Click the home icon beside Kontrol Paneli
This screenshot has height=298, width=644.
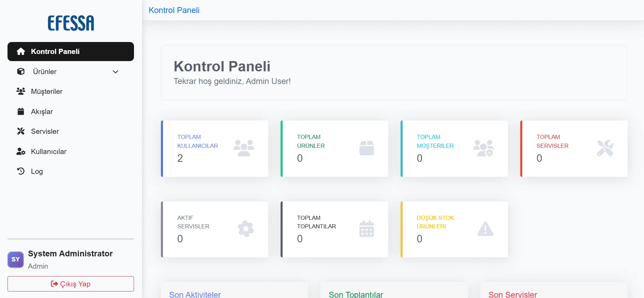[21, 52]
